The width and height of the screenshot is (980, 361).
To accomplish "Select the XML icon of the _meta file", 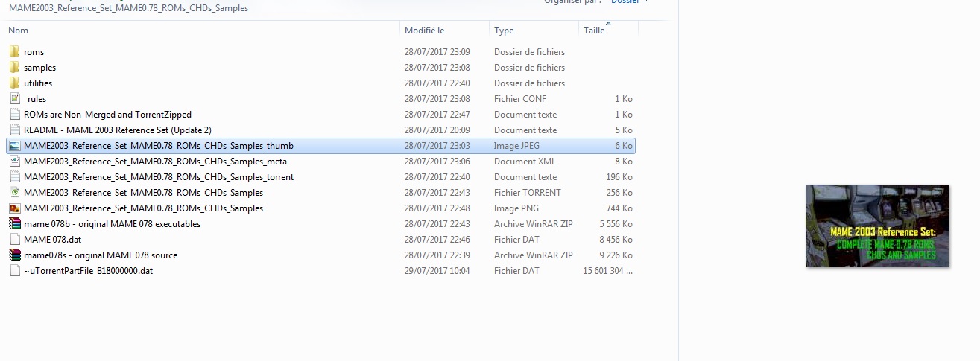I will tap(15, 162).
